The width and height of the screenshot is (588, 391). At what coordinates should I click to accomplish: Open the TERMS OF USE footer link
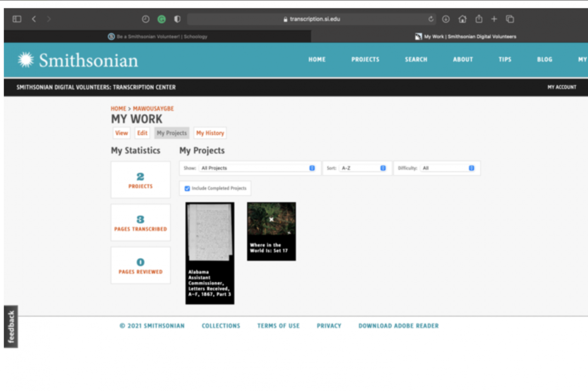click(x=278, y=326)
